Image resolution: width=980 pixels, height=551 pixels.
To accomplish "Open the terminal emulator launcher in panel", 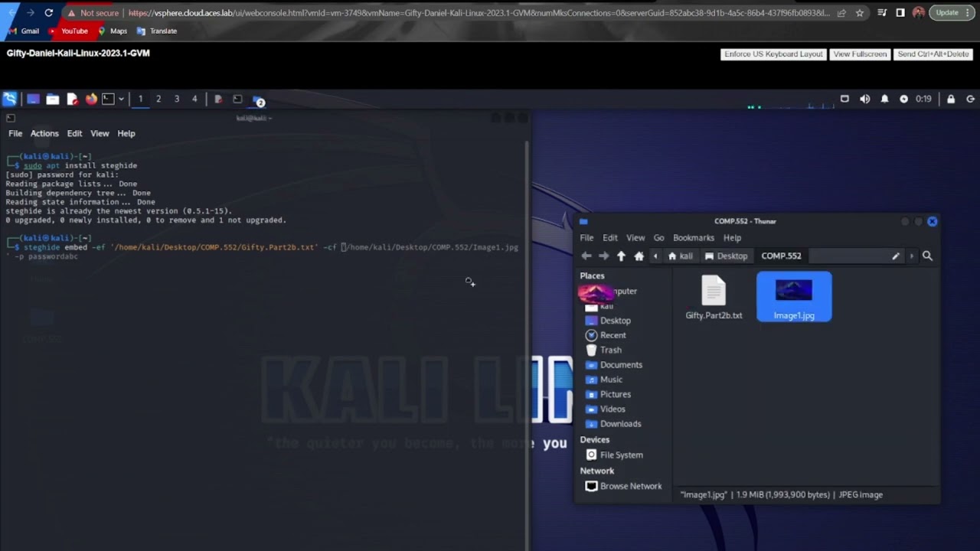I will coord(108,99).
